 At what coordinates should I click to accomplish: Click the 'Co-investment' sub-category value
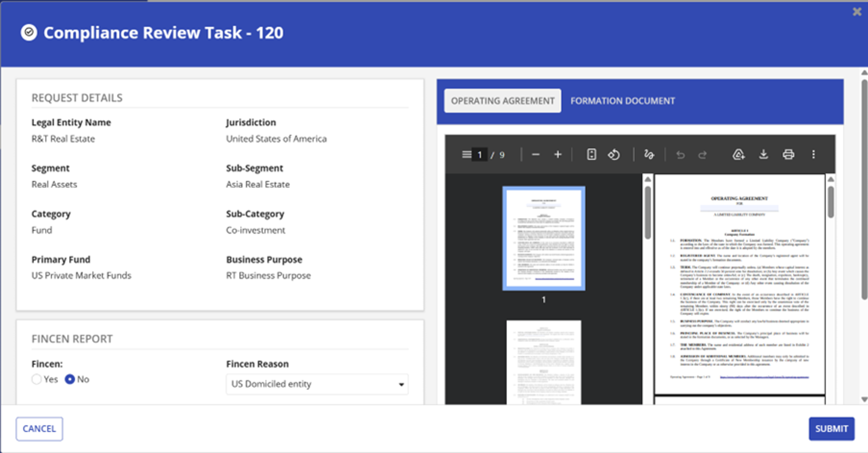(x=255, y=230)
